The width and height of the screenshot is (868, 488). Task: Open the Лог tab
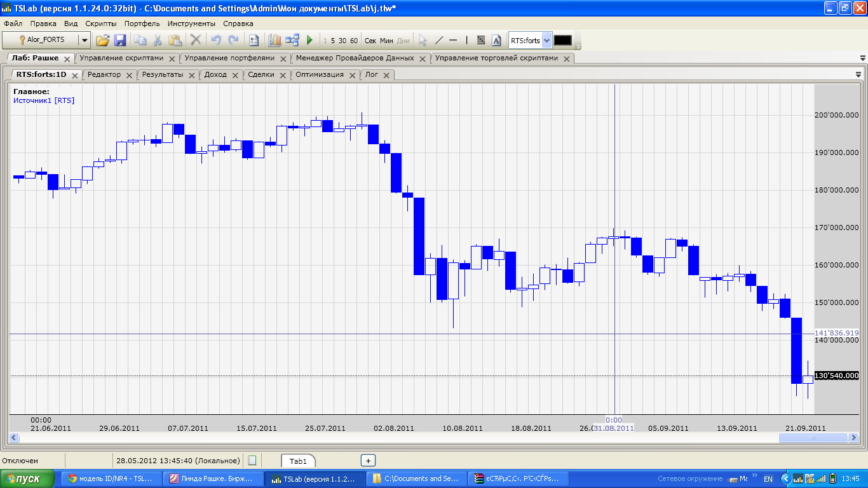point(372,74)
